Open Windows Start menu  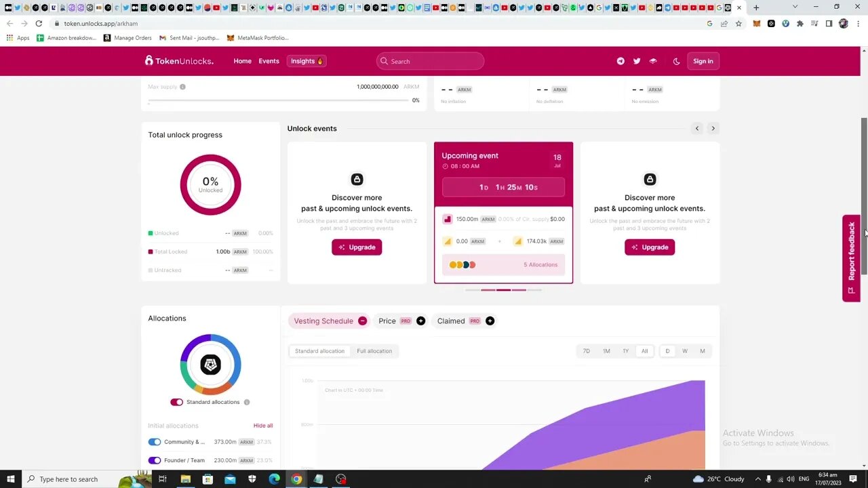pyautogui.click(x=10, y=479)
